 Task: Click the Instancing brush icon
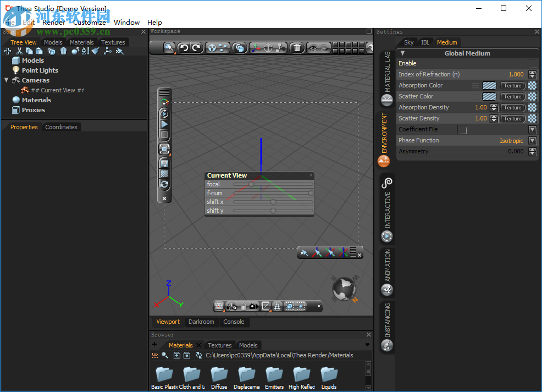pyautogui.click(x=387, y=345)
